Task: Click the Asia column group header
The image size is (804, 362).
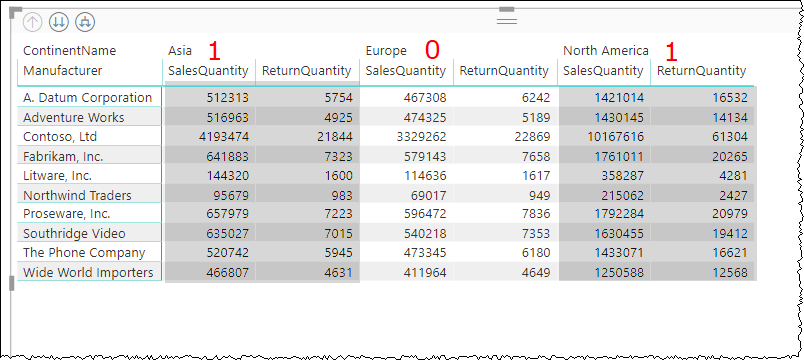Action: pos(180,50)
